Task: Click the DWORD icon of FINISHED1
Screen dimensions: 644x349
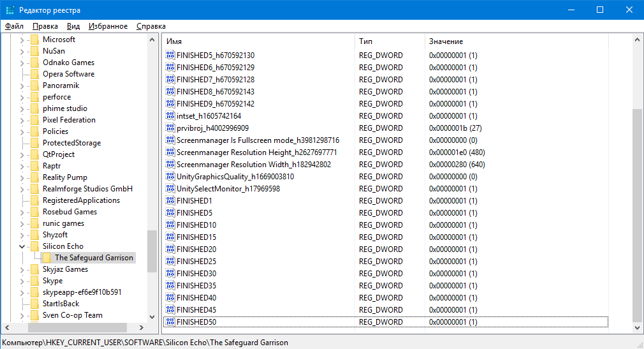Action: click(x=170, y=200)
